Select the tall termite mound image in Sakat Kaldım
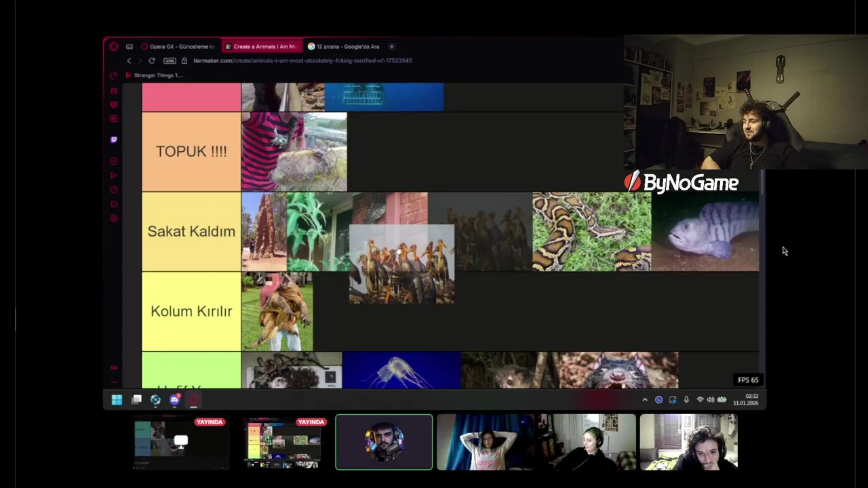The height and width of the screenshot is (488, 868). click(264, 232)
